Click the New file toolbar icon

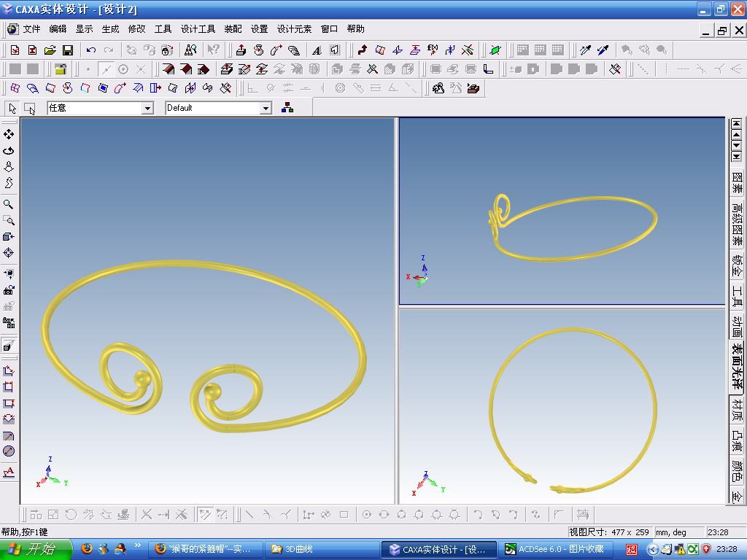pyautogui.click(x=15, y=50)
